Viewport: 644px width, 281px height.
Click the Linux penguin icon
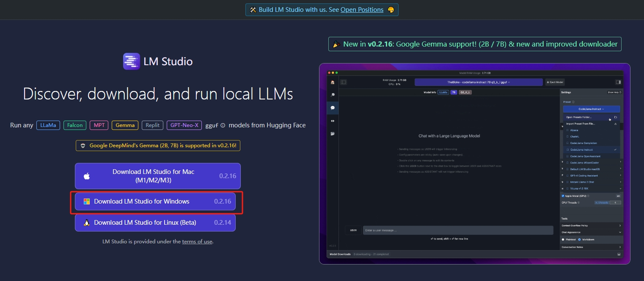87,223
